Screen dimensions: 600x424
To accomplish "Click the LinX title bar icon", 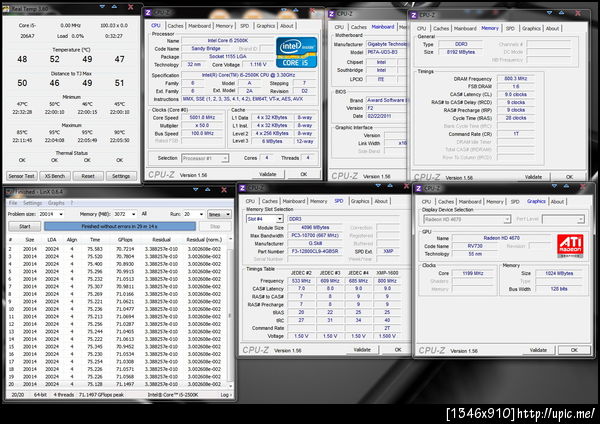I will coord(8,191).
